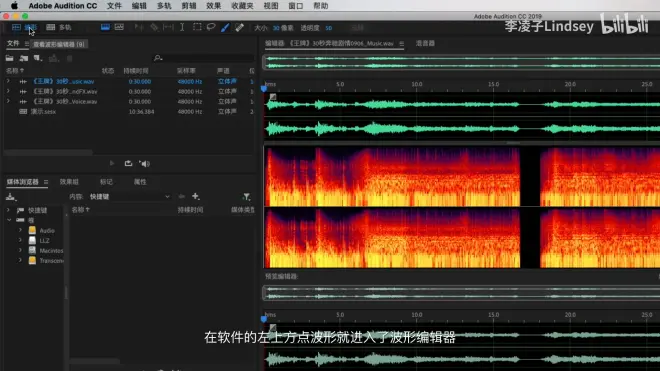Image resolution: width=660 pixels, height=371 pixels.
Task: Expand the Audio folder in media browser
Action: click(20, 230)
